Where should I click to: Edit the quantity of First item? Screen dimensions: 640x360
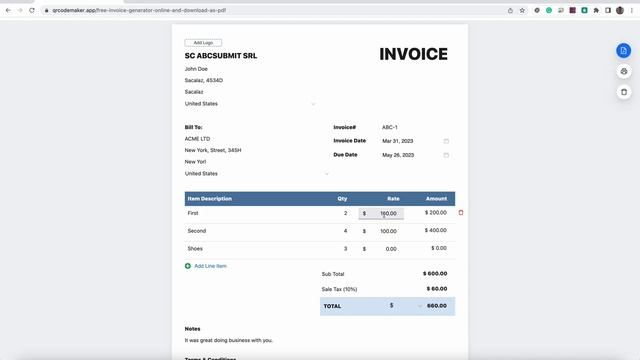tap(345, 213)
